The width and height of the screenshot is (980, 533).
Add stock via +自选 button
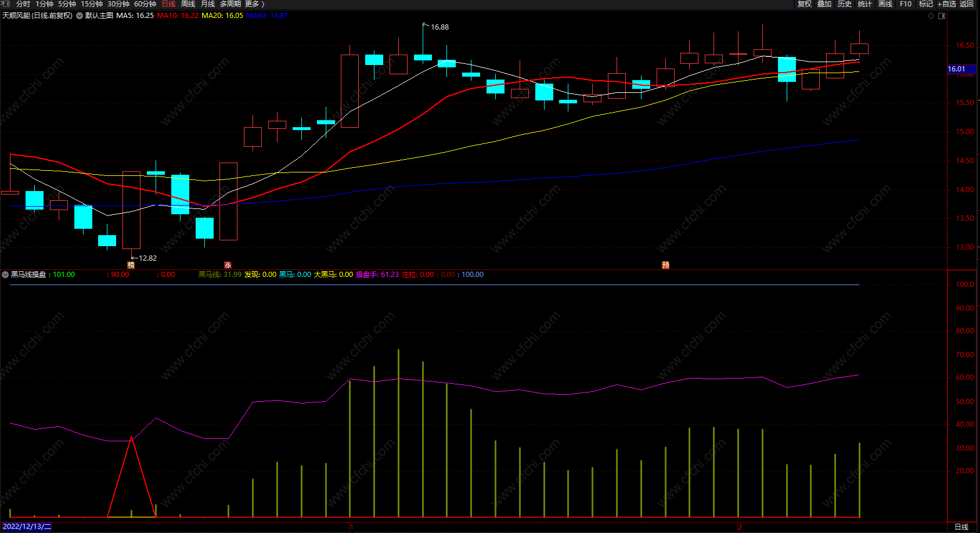[947, 4]
